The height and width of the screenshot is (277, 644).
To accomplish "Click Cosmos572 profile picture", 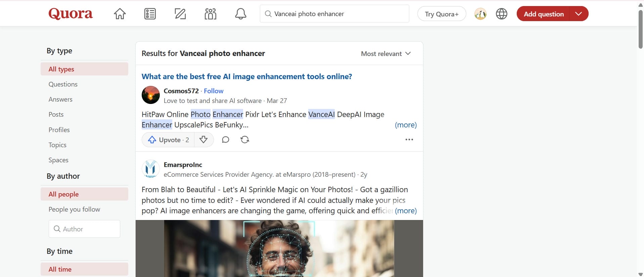I will (150, 95).
